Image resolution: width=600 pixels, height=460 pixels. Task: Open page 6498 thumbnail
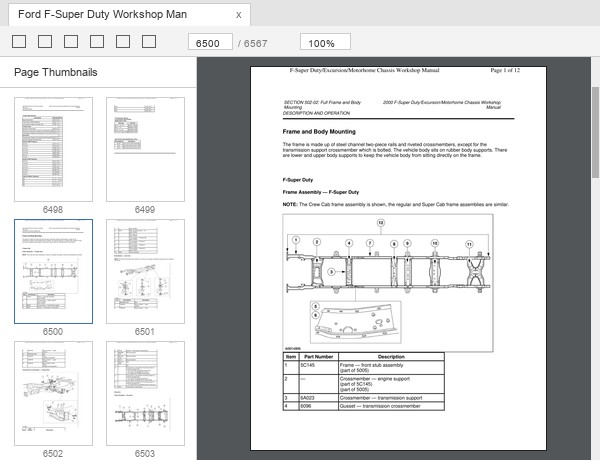tap(54, 149)
